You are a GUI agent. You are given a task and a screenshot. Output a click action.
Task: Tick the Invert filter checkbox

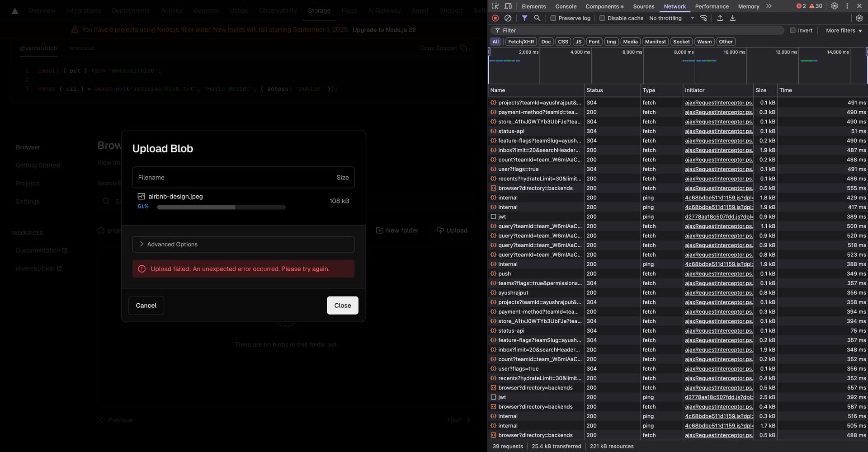point(793,30)
